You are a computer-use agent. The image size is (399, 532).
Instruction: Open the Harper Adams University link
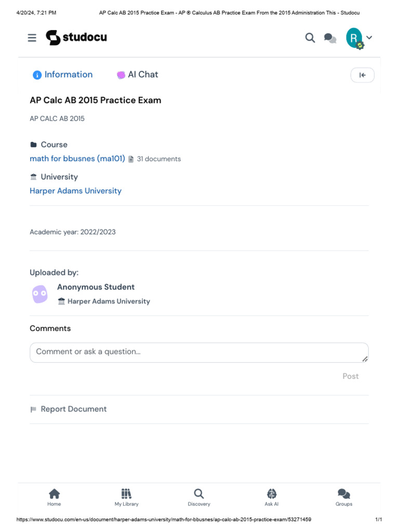pyautogui.click(x=76, y=191)
